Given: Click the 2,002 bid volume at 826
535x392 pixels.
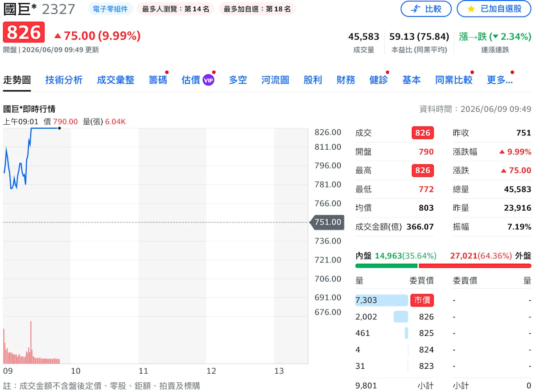Looking at the screenshot, I should click(366, 317).
